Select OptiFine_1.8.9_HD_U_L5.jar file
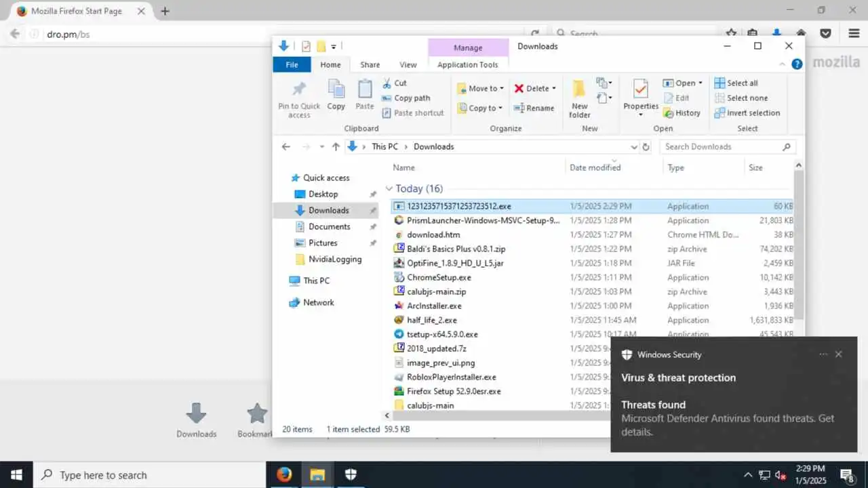868x488 pixels. 591,263
